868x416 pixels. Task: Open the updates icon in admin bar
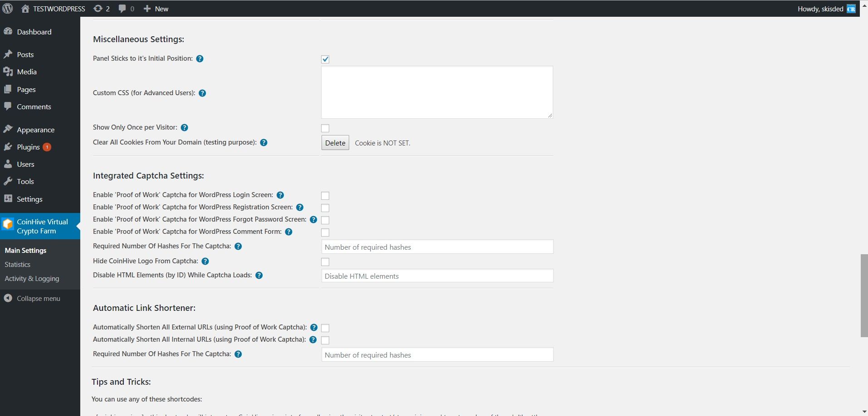tap(98, 9)
